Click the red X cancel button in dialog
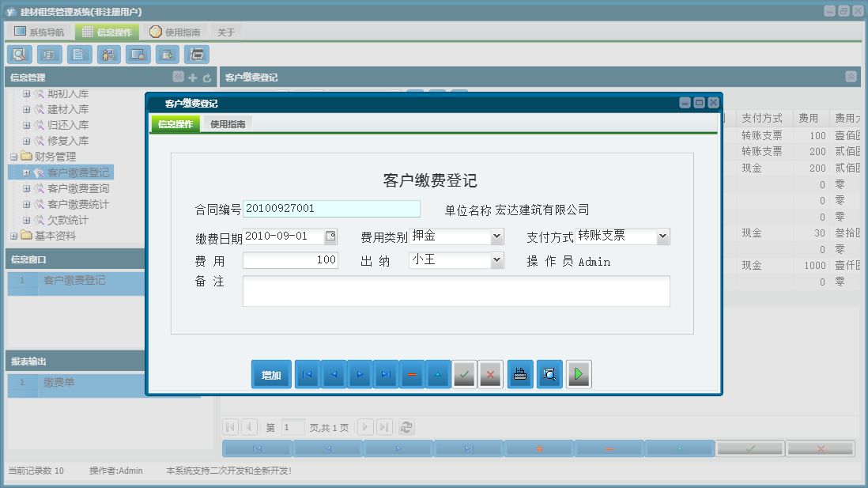Screen dimensions: 868x488 coord(490,374)
